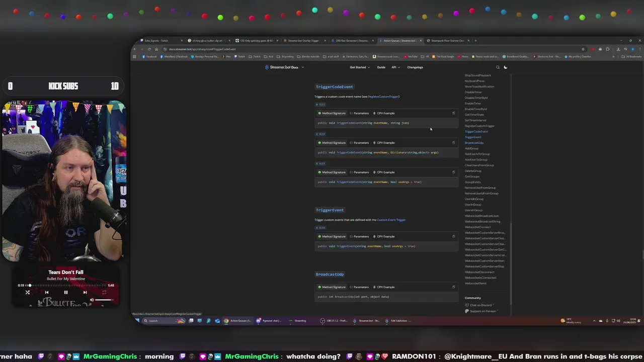Open the Changelogs nav item
Screen dimensions: 644x362
tap(415, 67)
